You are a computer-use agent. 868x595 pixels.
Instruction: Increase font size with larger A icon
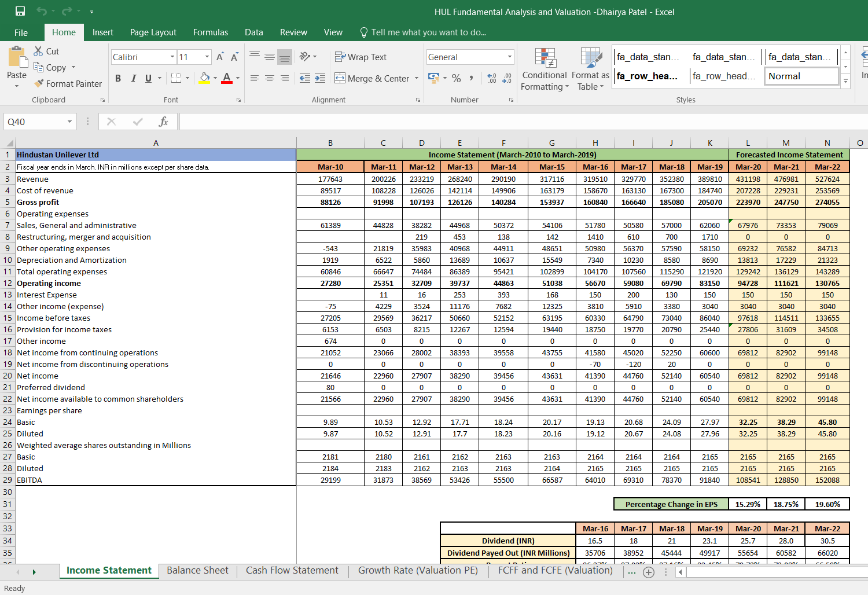click(220, 57)
